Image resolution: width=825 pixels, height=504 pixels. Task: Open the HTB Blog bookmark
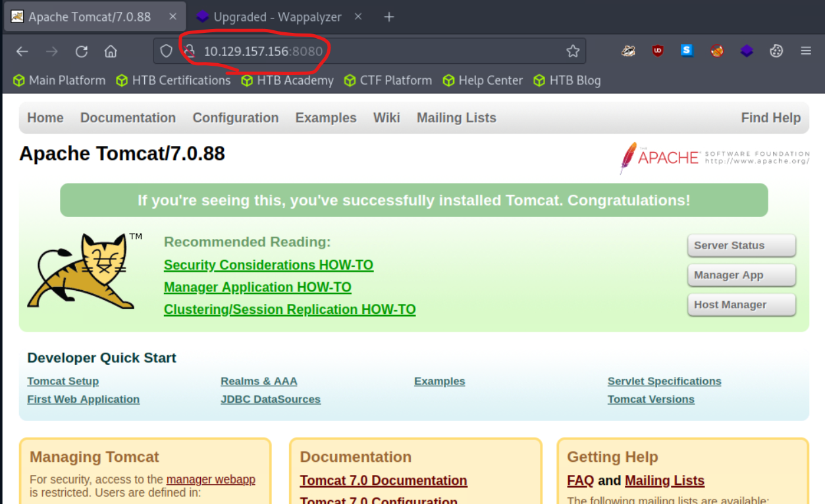click(567, 80)
